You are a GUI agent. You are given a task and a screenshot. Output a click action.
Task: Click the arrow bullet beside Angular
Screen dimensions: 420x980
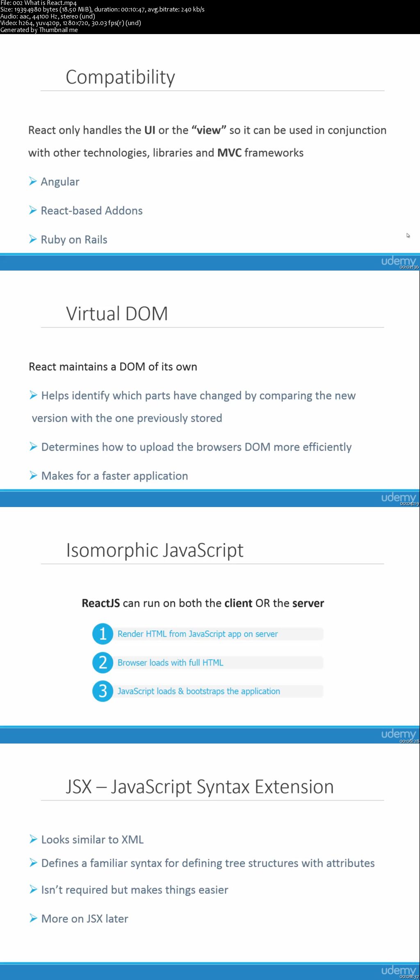click(33, 181)
